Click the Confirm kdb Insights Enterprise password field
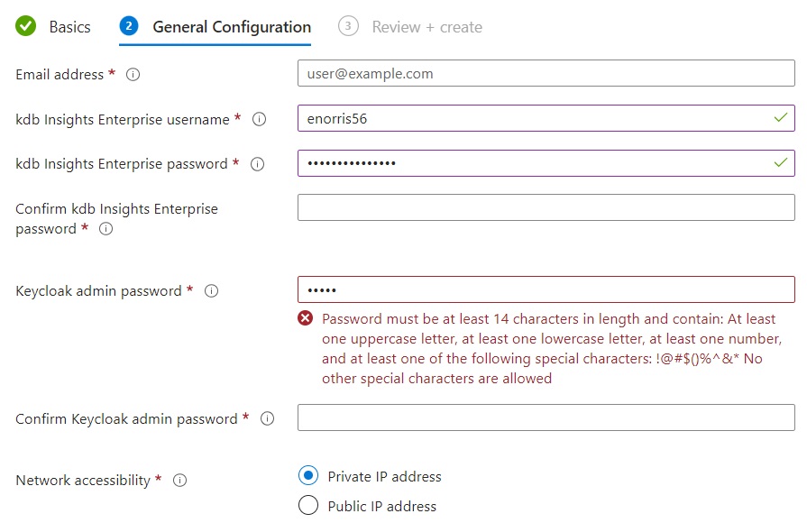The height and width of the screenshot is (532, 807). pyautogui.click(x=546, y=207)
